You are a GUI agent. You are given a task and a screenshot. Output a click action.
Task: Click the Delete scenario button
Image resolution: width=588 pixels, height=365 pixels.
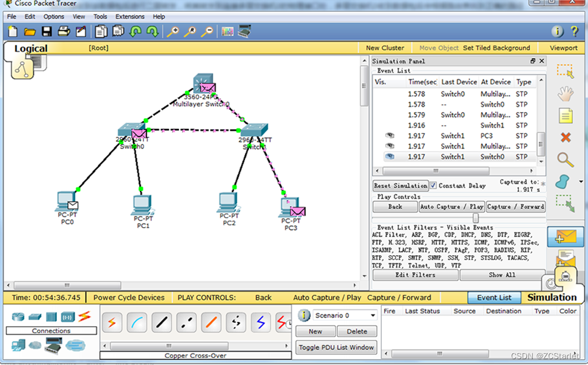point(357,332)
